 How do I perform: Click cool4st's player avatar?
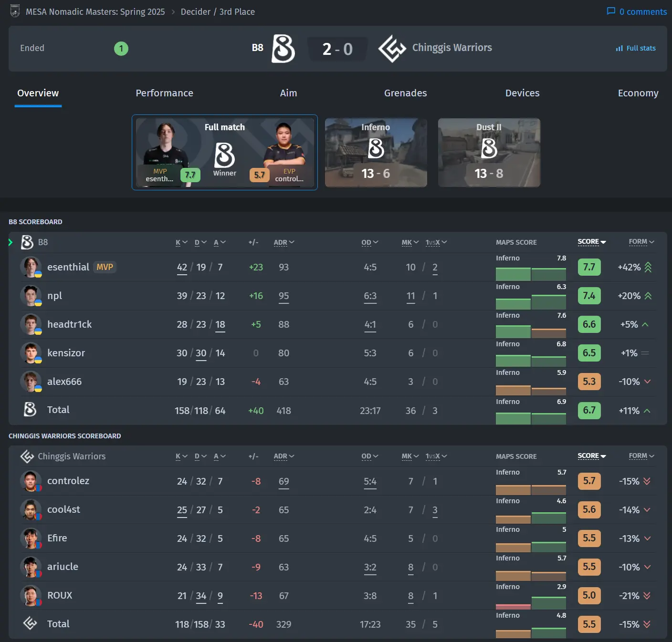[x=31, y=510]
